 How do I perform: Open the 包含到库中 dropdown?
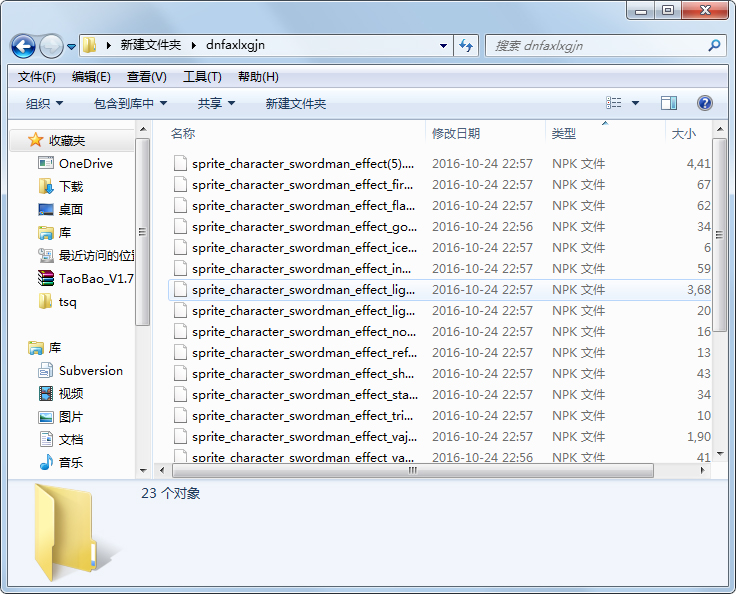(130, 103)
